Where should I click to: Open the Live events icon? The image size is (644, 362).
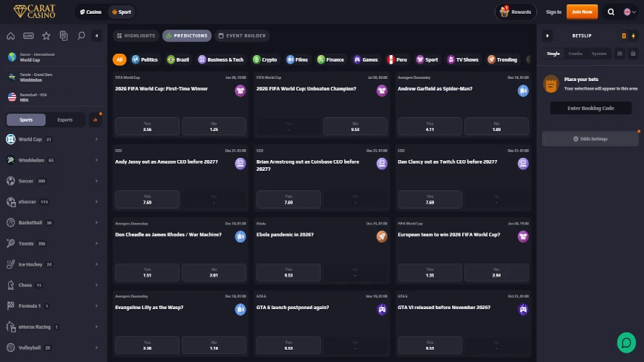[28, 35]
